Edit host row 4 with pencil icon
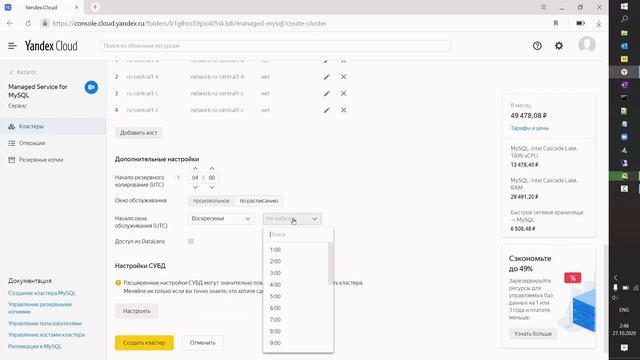The image size is (640, 360). [327, 110]
